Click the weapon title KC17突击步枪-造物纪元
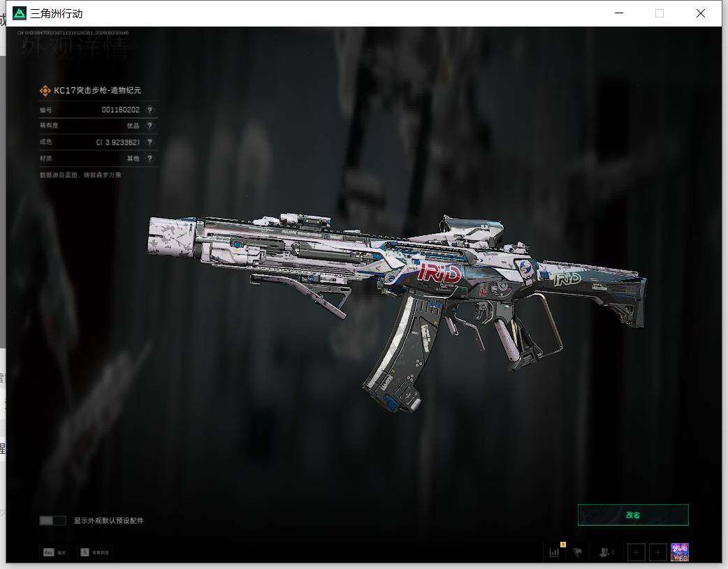Screen dimensions: 728x569 click(x=98, y=90)
